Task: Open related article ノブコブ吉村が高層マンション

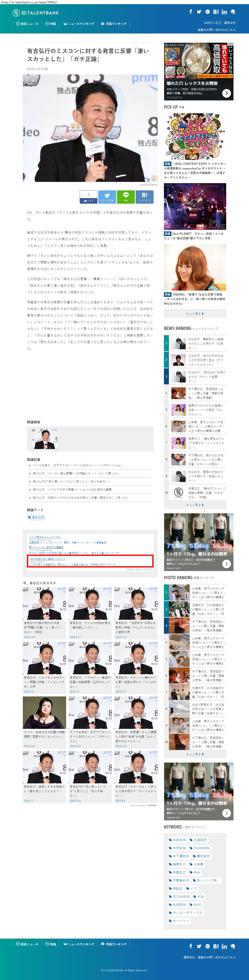Action: coord(72,490)
